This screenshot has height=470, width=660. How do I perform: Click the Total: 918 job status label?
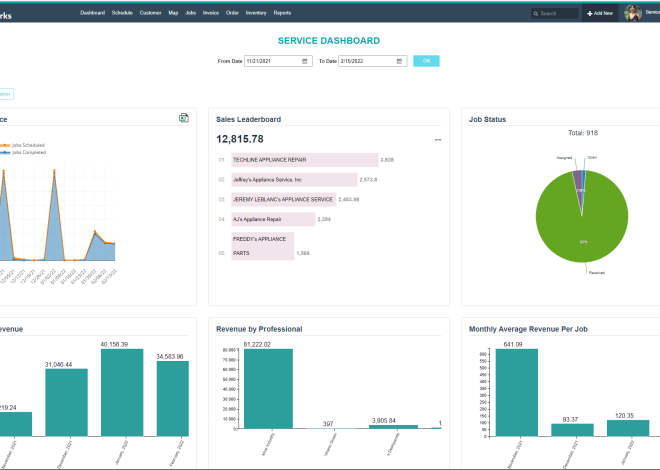coord(583,133)
